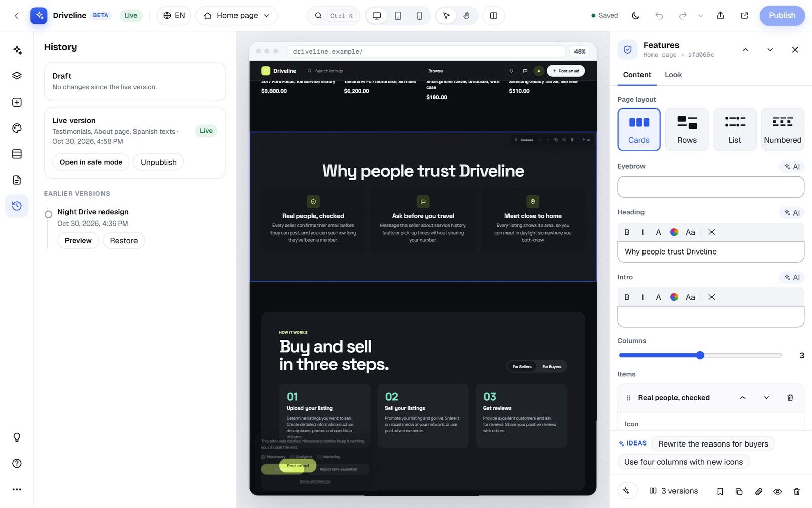Image resolution: width=812 pixels, height=508 pixels.
Task: Click the attachment paperclip icon
Action: pos(758,491)
